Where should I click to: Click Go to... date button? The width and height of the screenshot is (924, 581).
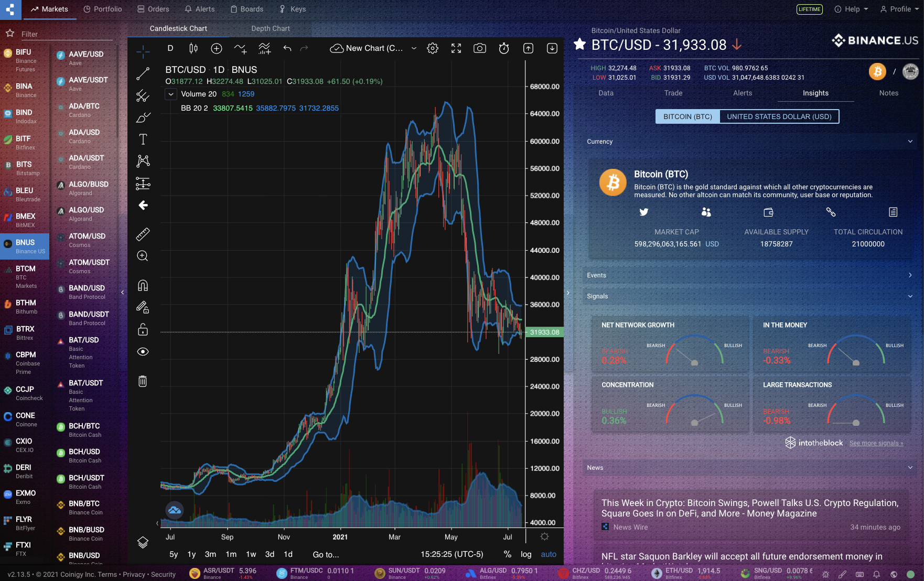326,554
